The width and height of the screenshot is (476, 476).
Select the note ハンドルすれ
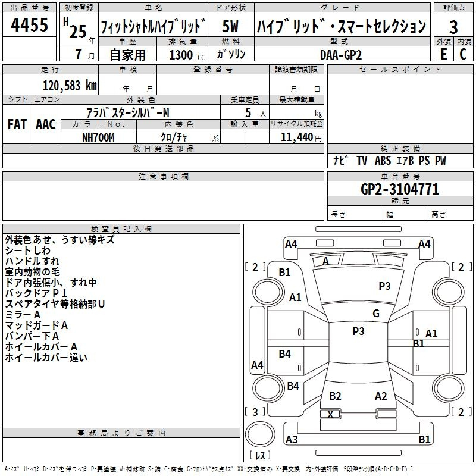tap(32, 261)
